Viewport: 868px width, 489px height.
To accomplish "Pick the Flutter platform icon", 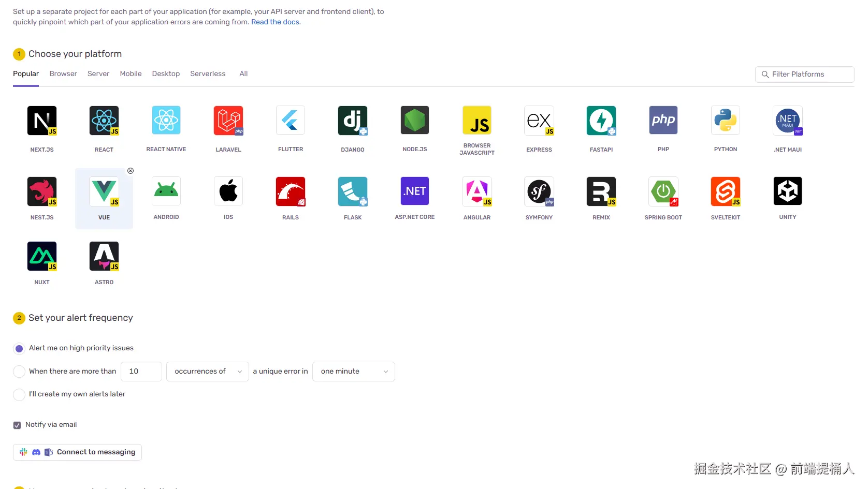I will (x=290, y=120).
